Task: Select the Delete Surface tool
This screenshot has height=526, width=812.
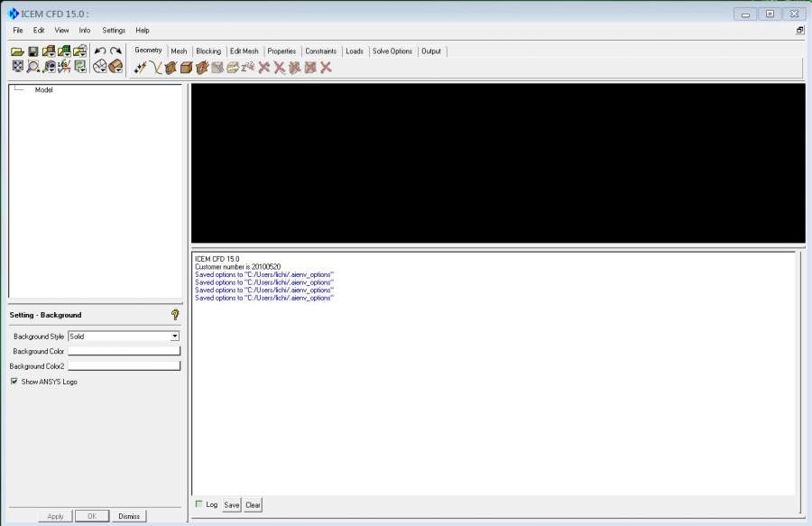Action: click(295, 68)
